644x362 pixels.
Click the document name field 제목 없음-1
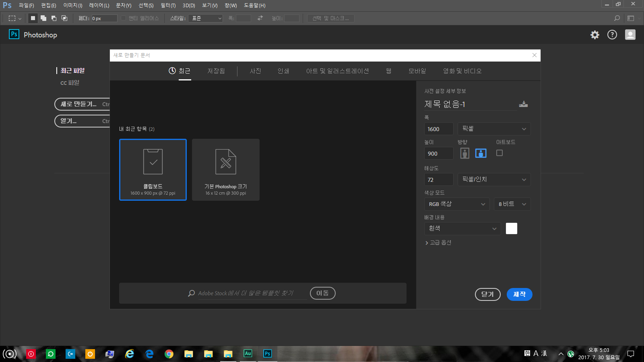tap(470, 104)
